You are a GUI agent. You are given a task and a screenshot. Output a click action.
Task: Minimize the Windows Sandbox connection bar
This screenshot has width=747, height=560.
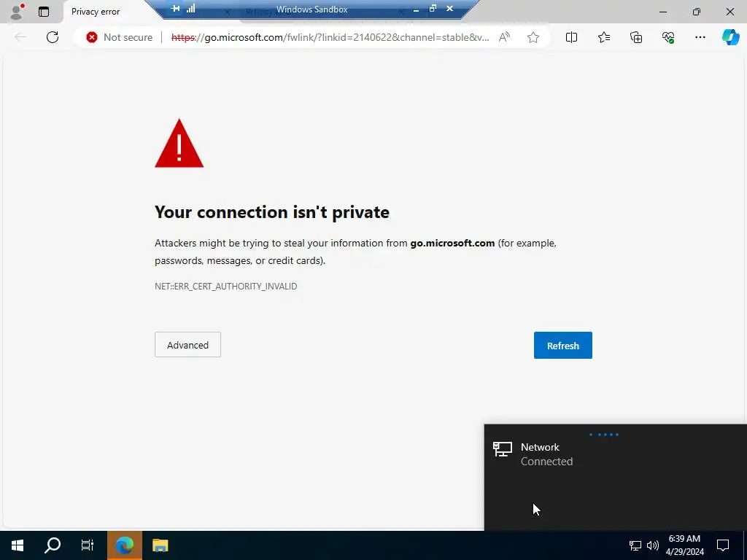416,9
